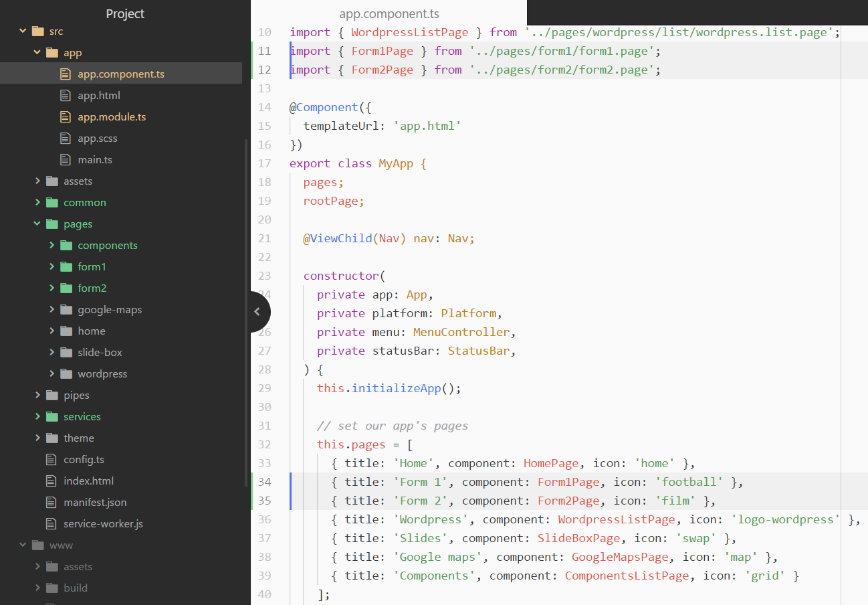Click the app.scss file icon

(65, 138)
